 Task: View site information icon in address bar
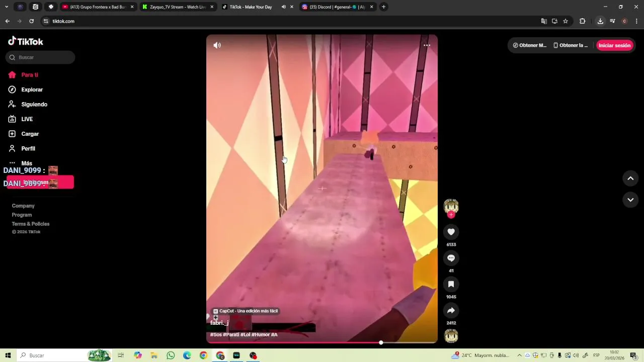pyautogui.click(x=46, y=21)
